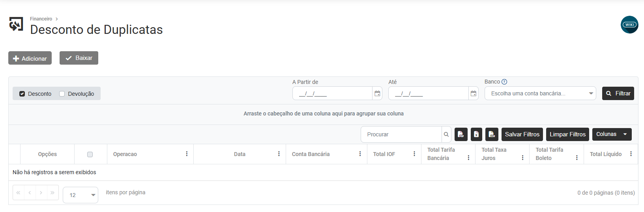Export the grid to CSV
The width and height of the screenshot is (644, 212).
click(492, 134)
